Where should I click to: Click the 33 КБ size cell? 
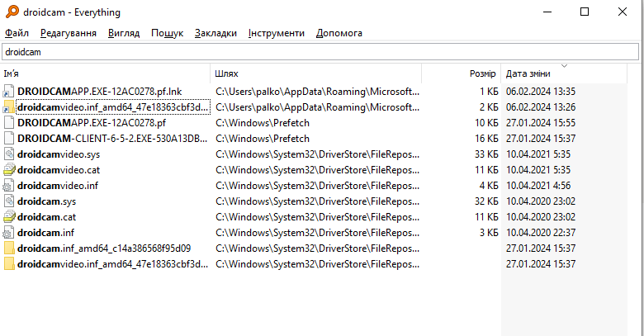click(486, 154)
